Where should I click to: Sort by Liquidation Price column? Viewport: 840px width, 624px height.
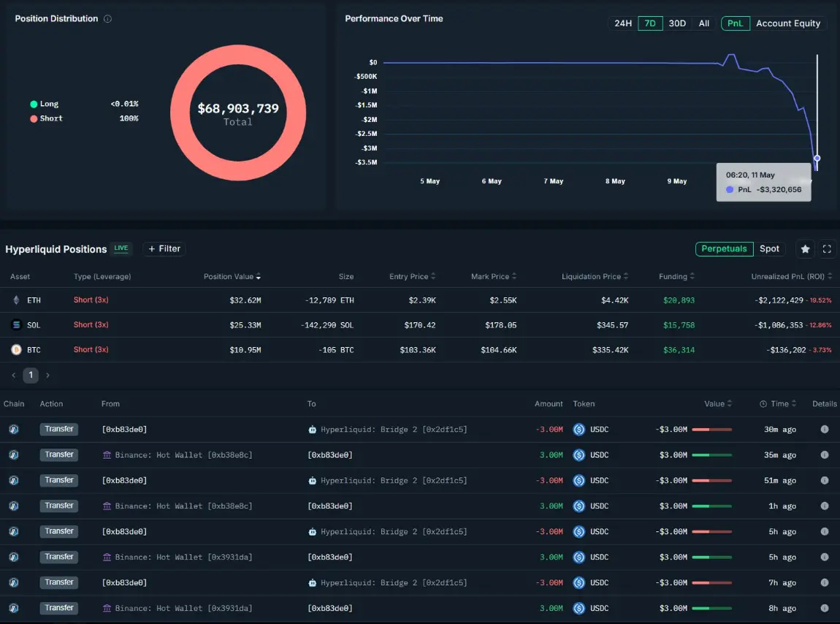click(x=595, y=277)
